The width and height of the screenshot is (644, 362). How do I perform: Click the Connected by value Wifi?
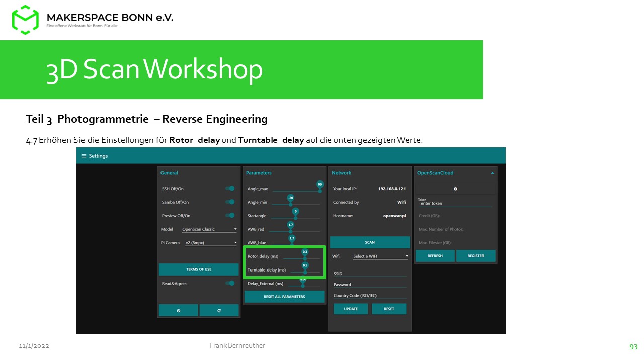point(401,202)
